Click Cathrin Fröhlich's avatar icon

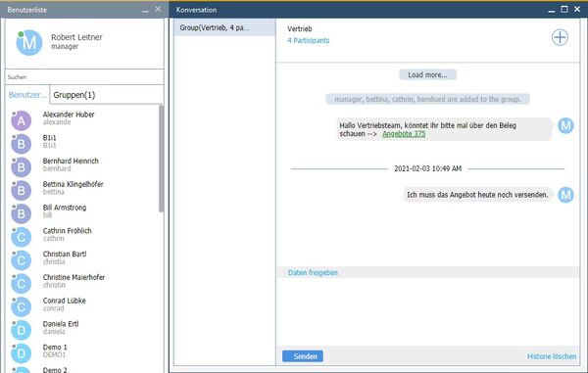pos(21,237)
